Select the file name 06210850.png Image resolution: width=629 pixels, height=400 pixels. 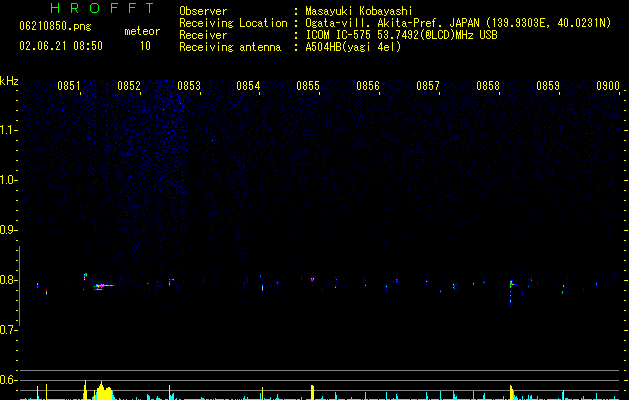click(55, 26)
